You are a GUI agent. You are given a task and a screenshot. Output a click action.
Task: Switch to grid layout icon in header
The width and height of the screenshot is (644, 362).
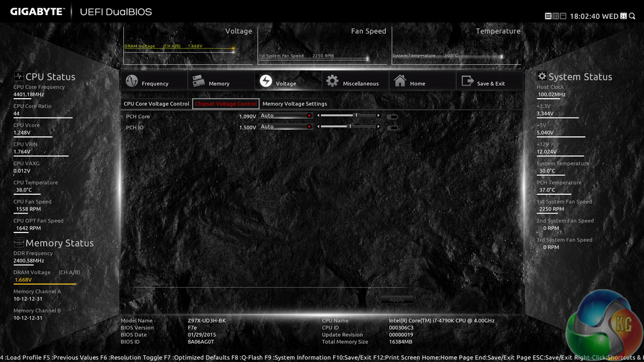557,15
